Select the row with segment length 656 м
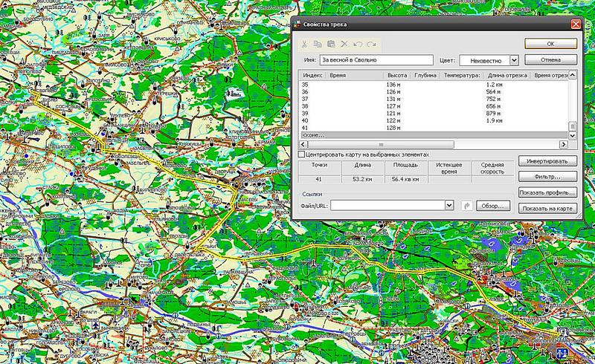 pos(434,106)
